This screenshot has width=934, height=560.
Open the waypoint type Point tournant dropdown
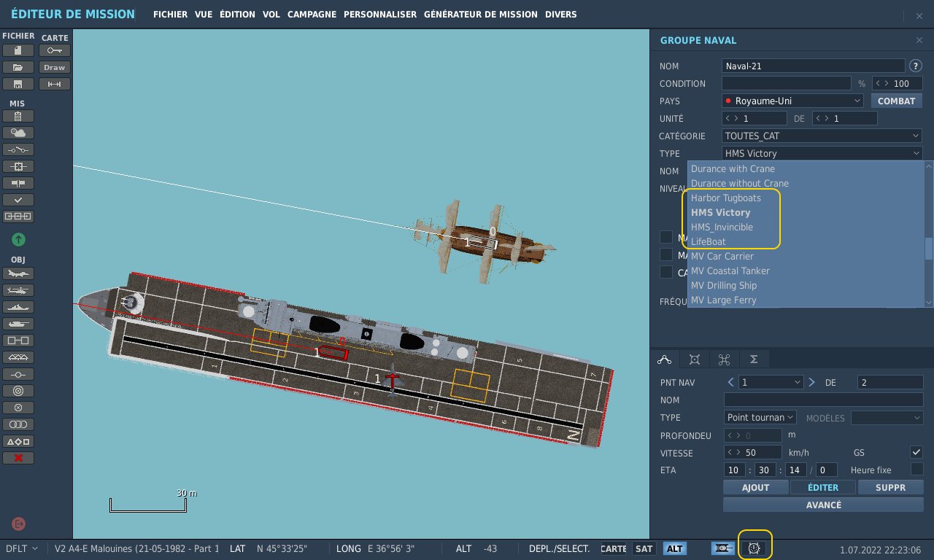pyautogui.click(x=760, y=417)
